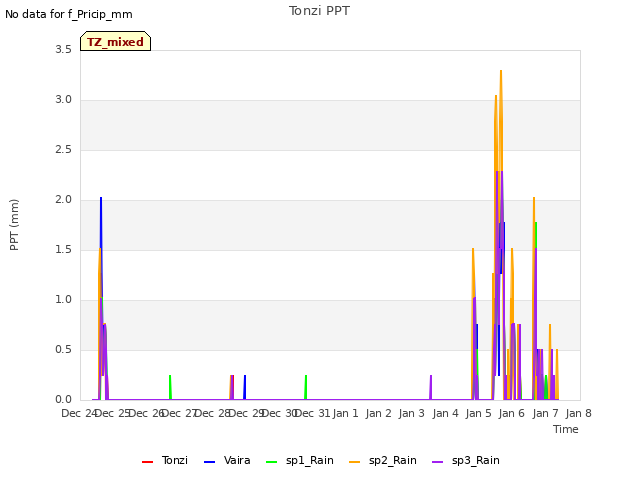Click the Vaira legend entry
Screen dimensions: 640x480
coord(227,460)
